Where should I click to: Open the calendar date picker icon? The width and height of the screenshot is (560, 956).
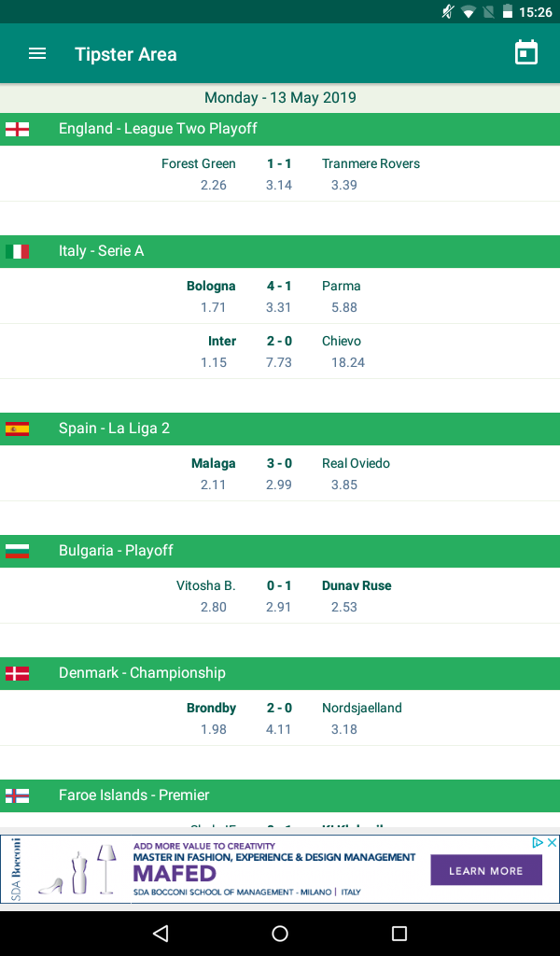click(525, 52)
